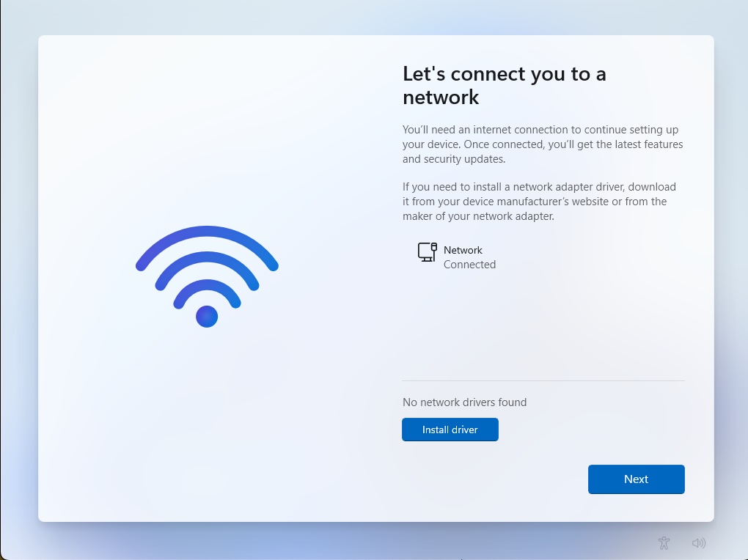Click the 'No network drivers found' message

click(465, 402)
